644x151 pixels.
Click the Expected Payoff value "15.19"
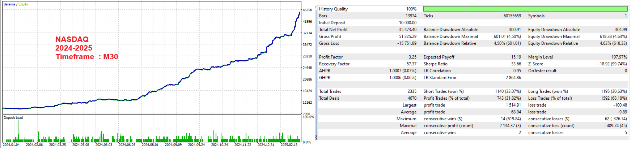point(516,57)
